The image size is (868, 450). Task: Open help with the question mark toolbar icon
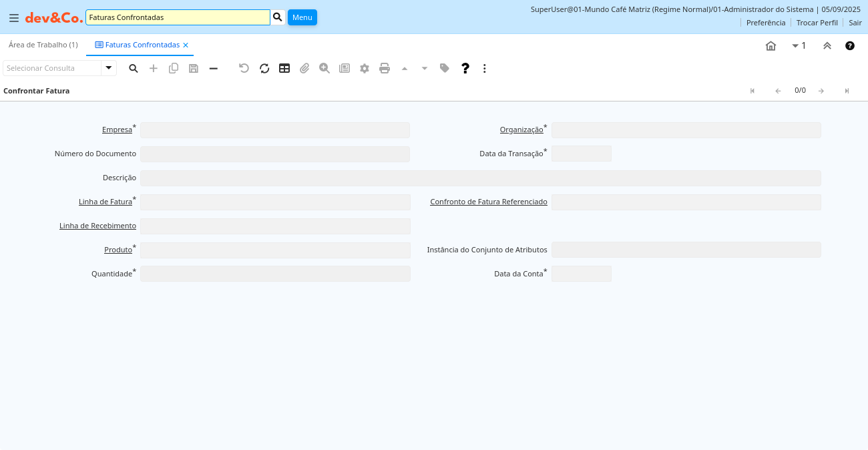(465, 68)
